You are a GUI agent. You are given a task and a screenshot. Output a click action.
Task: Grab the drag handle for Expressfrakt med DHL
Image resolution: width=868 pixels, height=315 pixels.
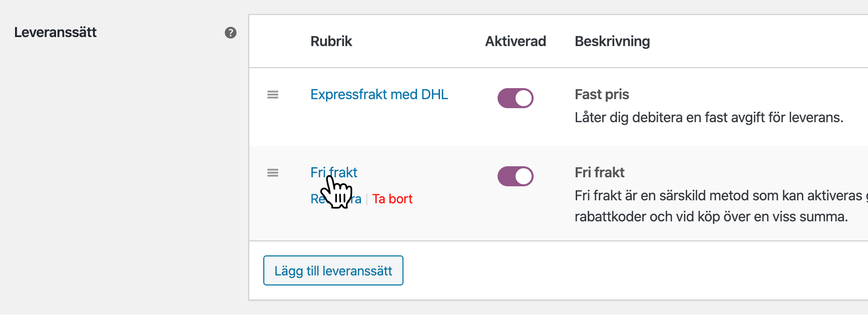click(x=273, y=95)
